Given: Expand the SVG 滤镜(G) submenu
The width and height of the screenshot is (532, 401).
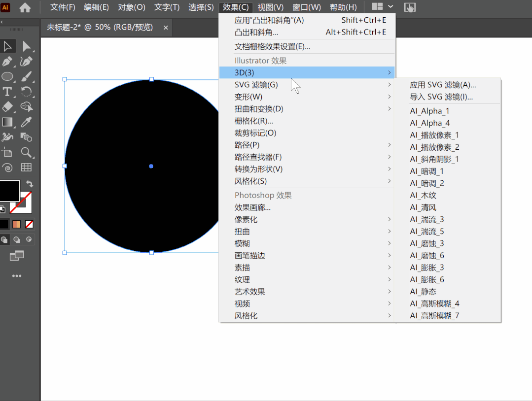Looking at the screenshot, I should pyautogui.click(x=307, y=85).
